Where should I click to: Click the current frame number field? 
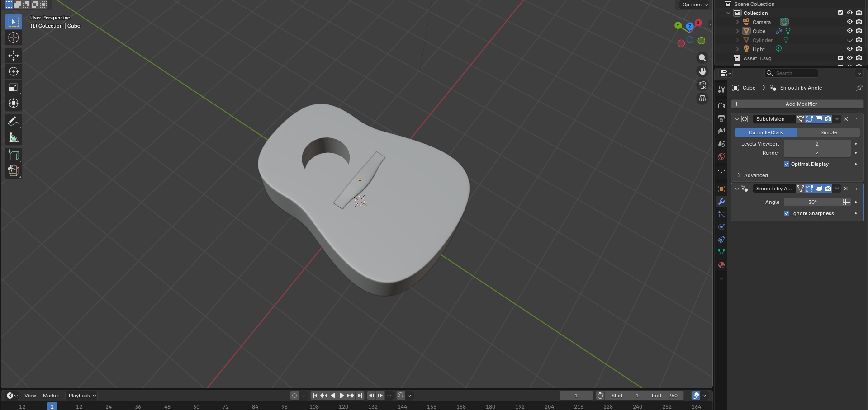pyautogui.click(x=576, y=396)
